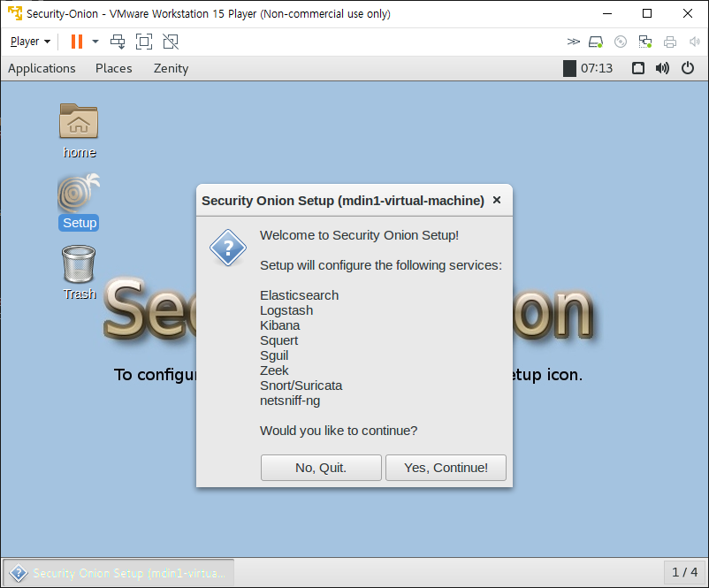Click the netsniff-ng text line
The image size is (709, 588).
point(290,401)
